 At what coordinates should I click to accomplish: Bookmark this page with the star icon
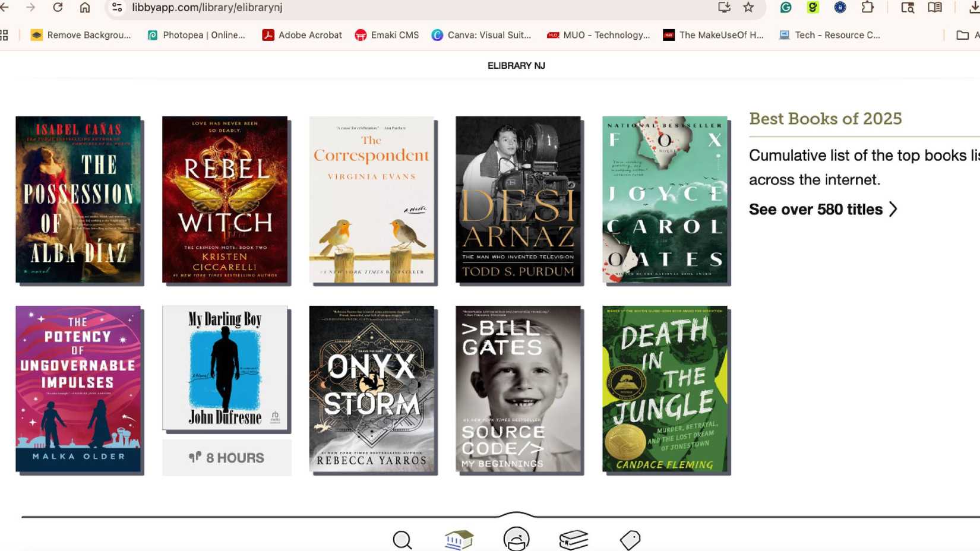tap(748, 8)
